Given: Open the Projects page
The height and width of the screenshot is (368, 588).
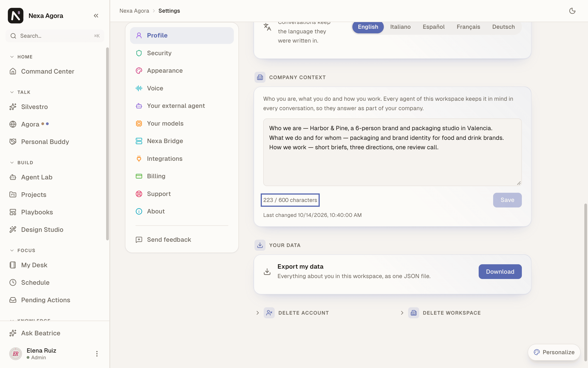Looking at the screenshot, I should (55, 195).
